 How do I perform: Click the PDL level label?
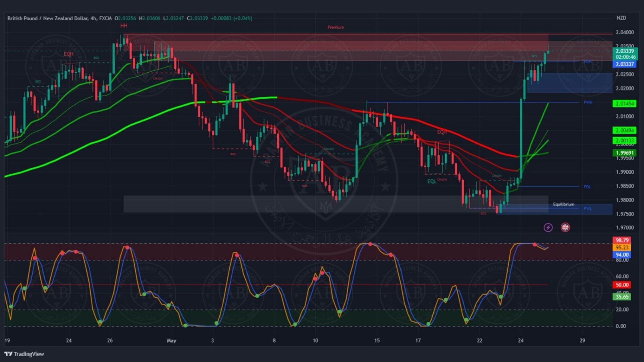coord(587,187)
